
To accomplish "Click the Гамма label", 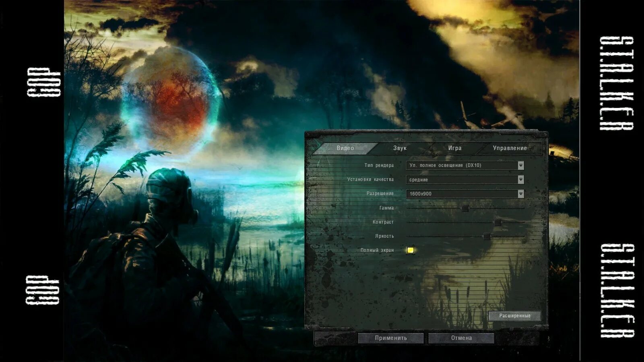I will 386,208.
